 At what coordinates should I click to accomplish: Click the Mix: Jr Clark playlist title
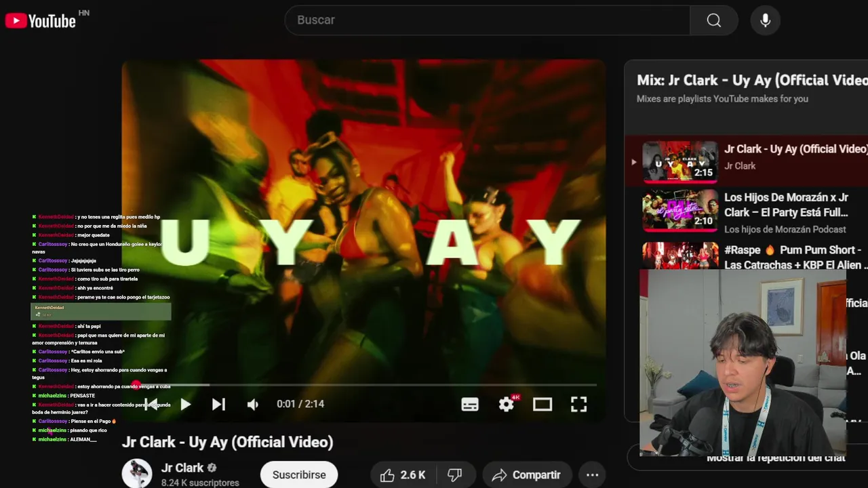coord(752,80)
